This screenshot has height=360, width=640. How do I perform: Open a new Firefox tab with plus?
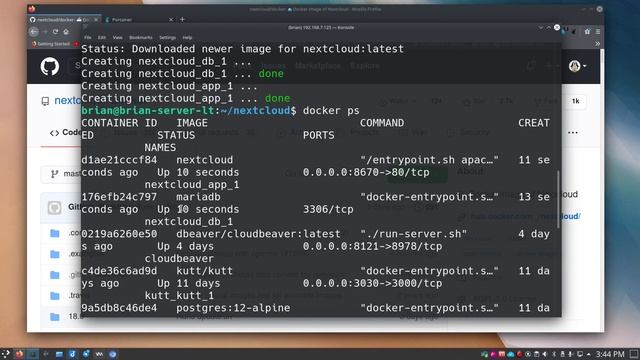click(x=182, y=19)
